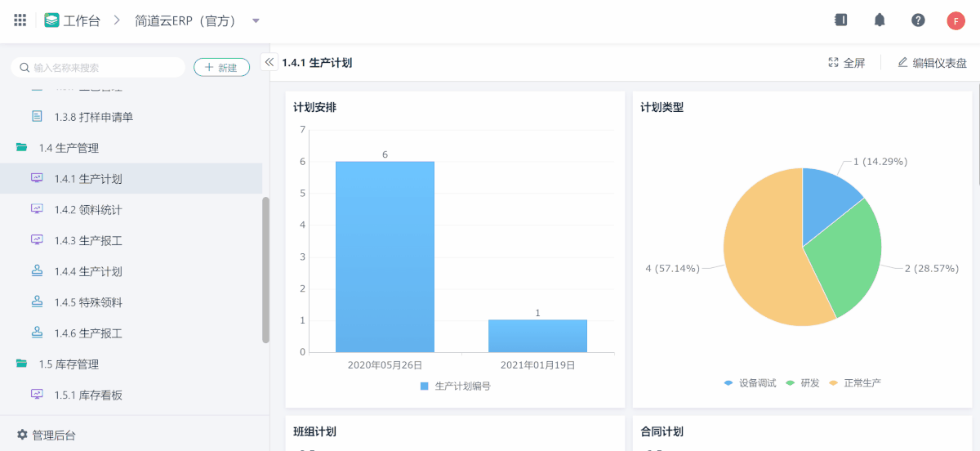Toggle 生产计划编号 legend in bar chart
This screenshot has width=980, height=451.
[456, 386]
